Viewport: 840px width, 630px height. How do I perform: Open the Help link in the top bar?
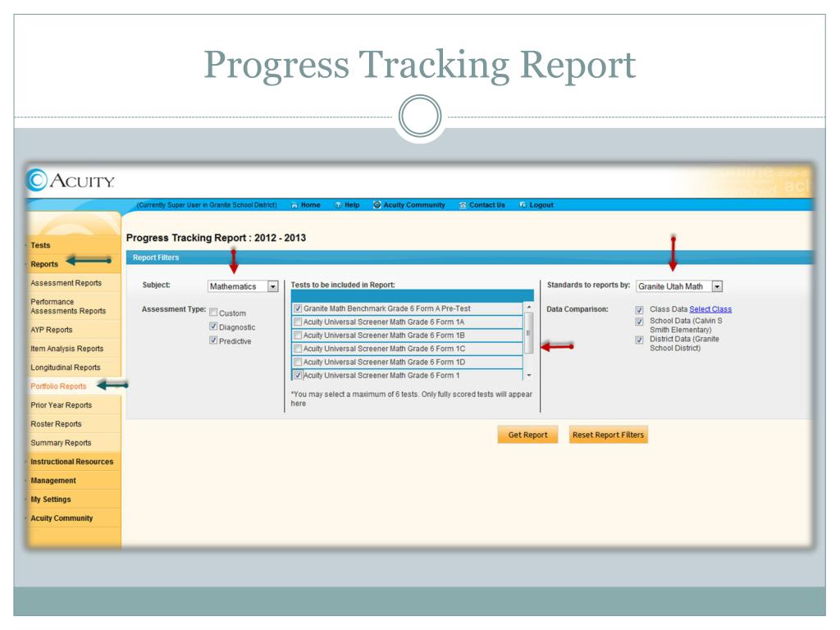352,205
